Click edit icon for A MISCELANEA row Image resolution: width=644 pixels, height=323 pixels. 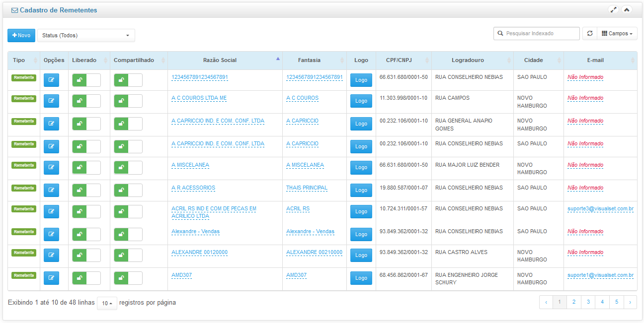(x=51, y=168)
